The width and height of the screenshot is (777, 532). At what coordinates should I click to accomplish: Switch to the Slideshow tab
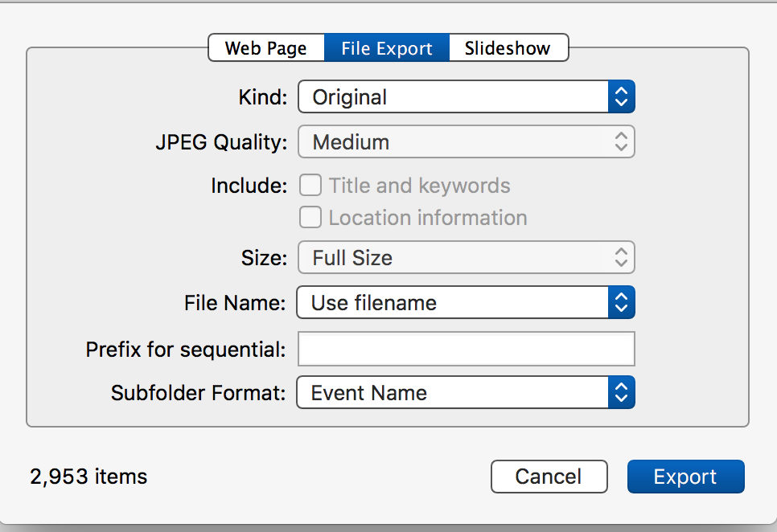tap(508, 48)
